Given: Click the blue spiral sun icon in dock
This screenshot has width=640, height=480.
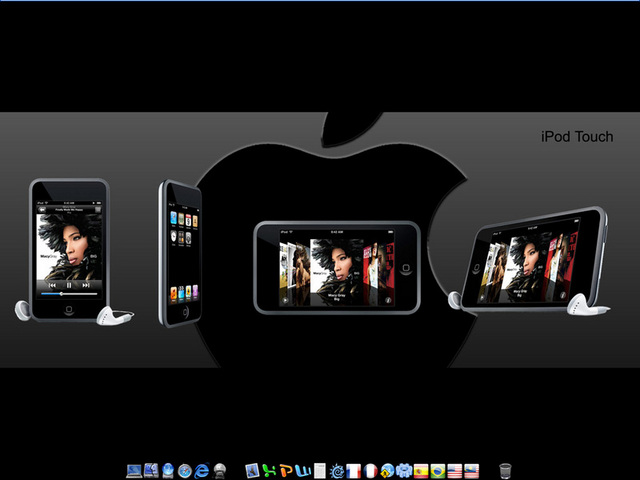Looking at the screenshot, I should (x=337, y=471).
